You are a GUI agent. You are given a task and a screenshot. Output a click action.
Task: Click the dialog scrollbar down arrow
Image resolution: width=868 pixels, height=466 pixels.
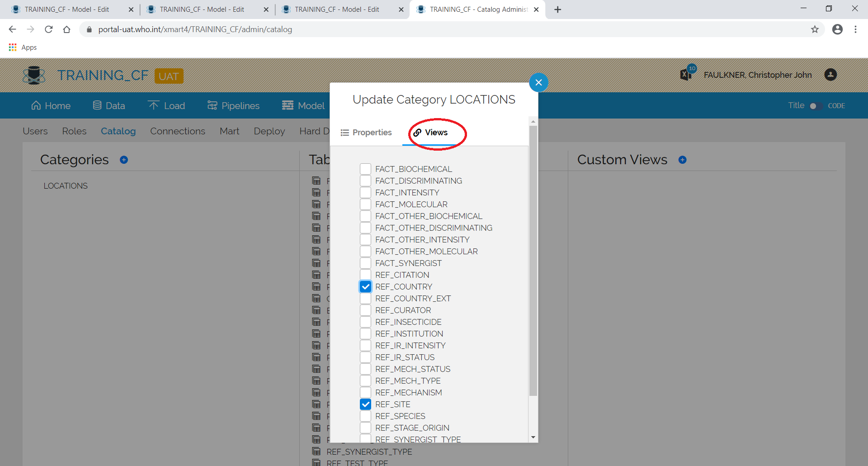[x=533, y=437]
